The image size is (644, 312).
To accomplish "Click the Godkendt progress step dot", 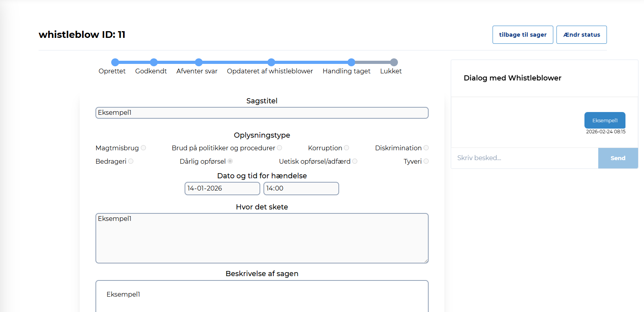I will pos(154,62).
